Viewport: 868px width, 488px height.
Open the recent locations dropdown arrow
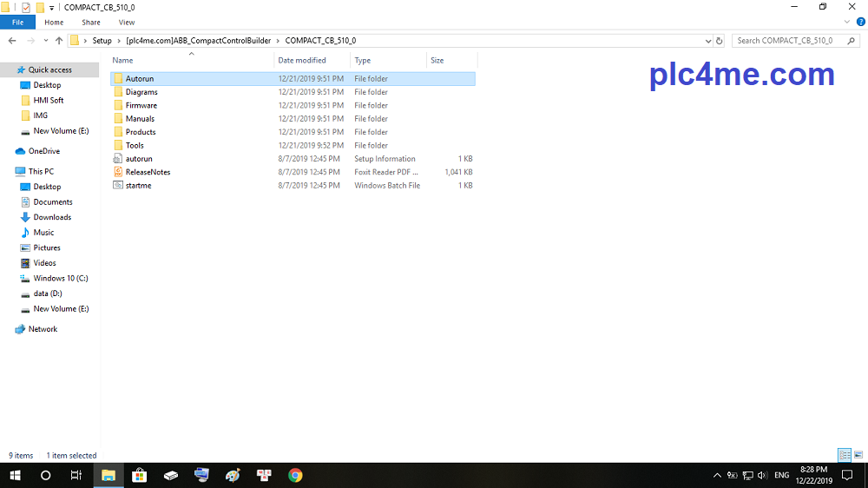tap(44, 41)
